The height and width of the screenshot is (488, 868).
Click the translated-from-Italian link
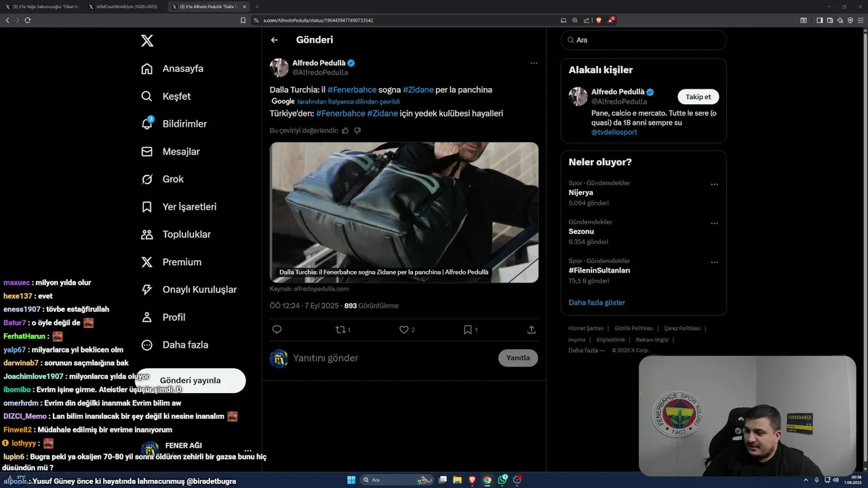click(349, 102)
